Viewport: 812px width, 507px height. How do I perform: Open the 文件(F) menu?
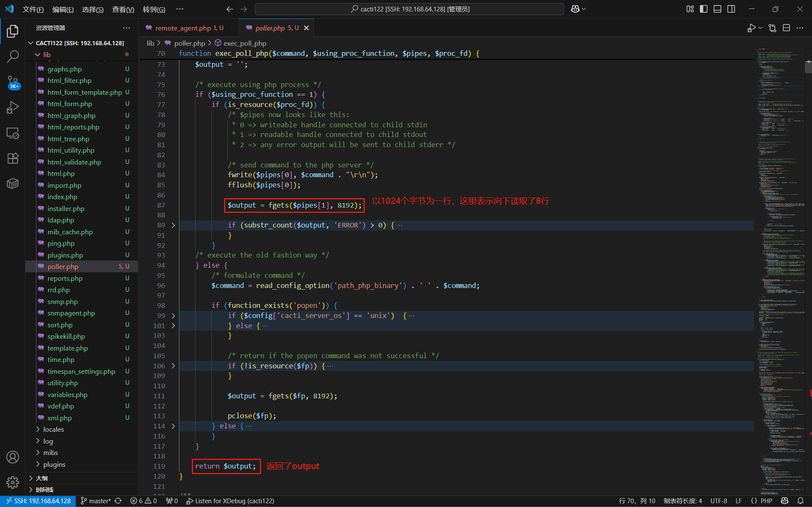point(33,9)
